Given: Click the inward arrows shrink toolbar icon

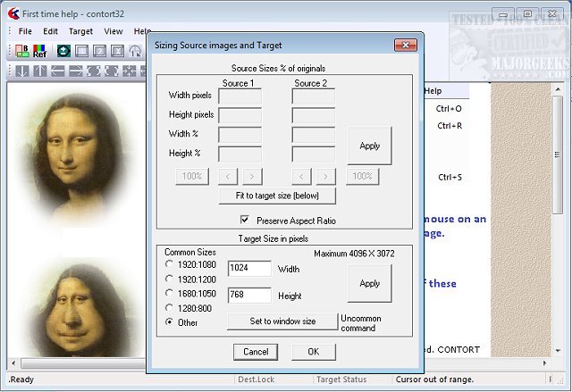Looking at the screenshot, I should pyautogui.click(x=129, y=71).
